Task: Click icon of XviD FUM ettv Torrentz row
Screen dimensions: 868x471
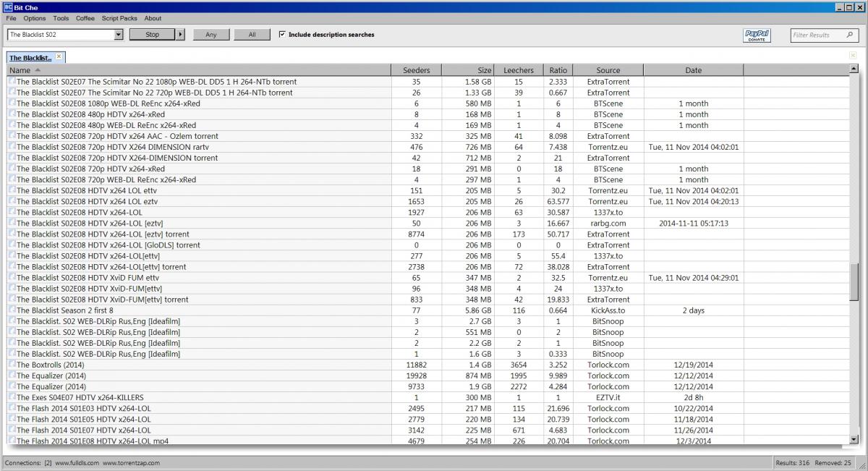Action: [12, 277]
